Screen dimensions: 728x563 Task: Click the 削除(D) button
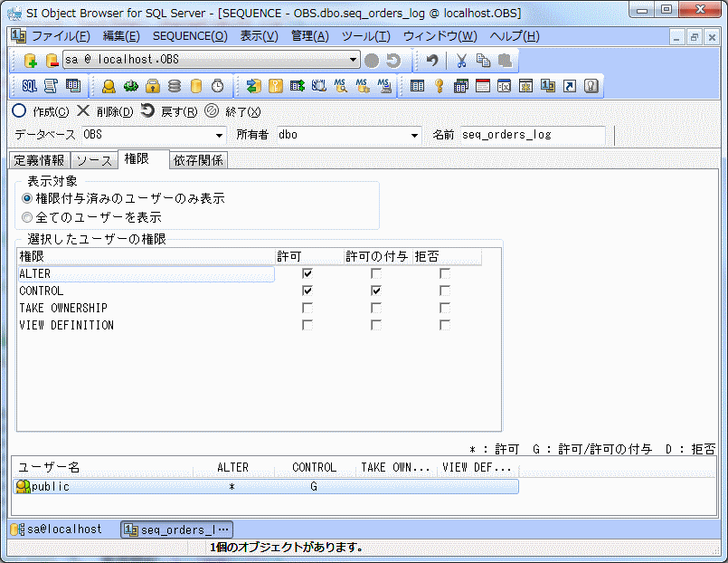(x=105, y=111)
